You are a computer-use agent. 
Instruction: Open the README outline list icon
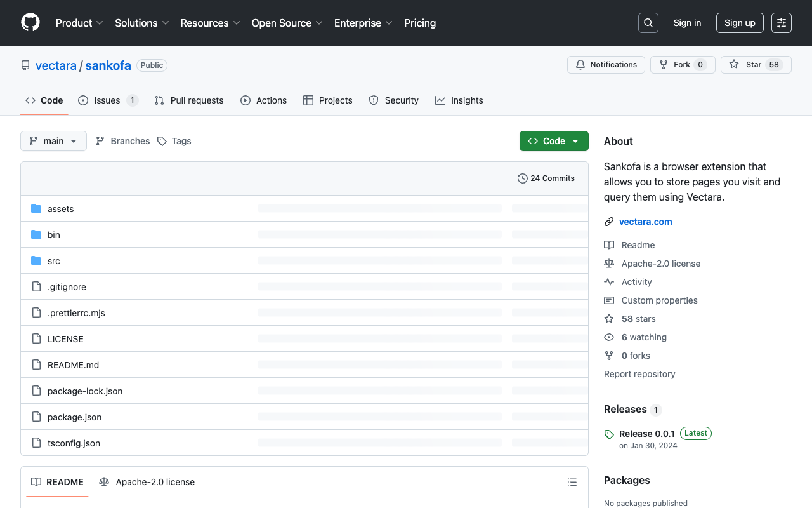pyautogui.click(x=572, y=482)
